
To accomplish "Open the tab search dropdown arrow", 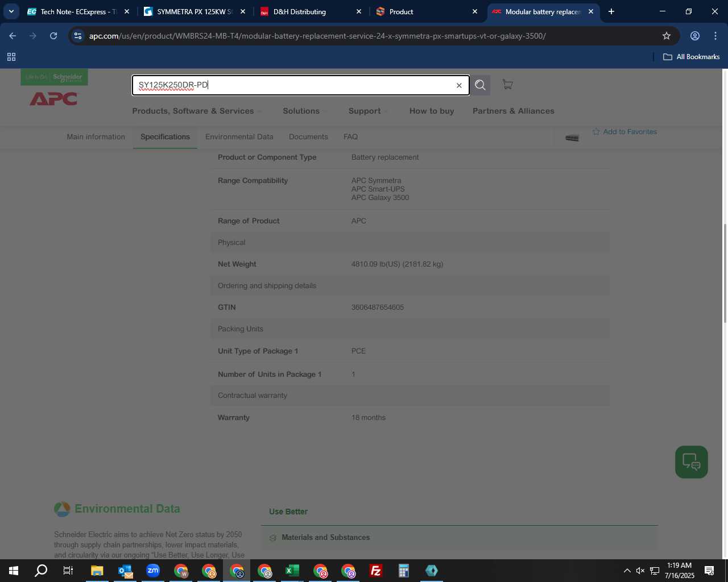I will click(x=11, y=11).
